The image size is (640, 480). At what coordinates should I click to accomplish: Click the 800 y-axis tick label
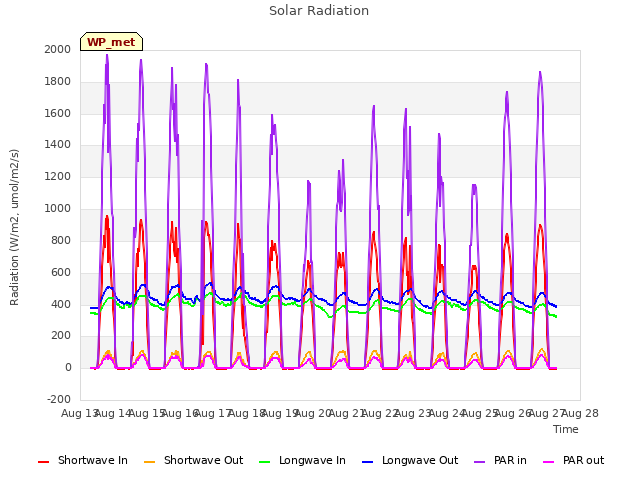[x=61, y=240]
